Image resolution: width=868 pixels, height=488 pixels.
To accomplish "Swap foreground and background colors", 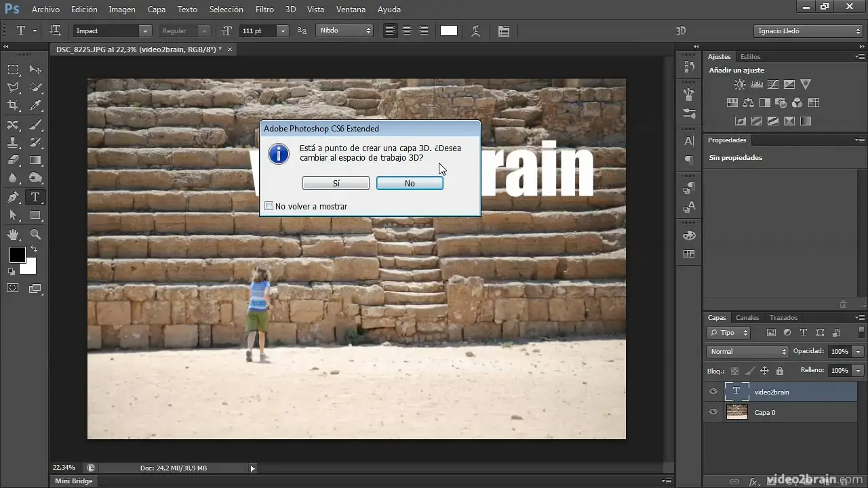I will coord(34,249).
